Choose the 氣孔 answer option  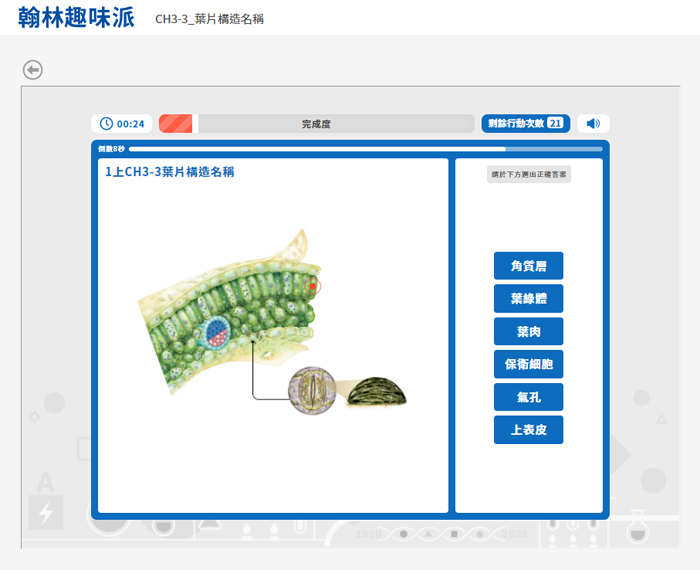click(x=528, y=397)
